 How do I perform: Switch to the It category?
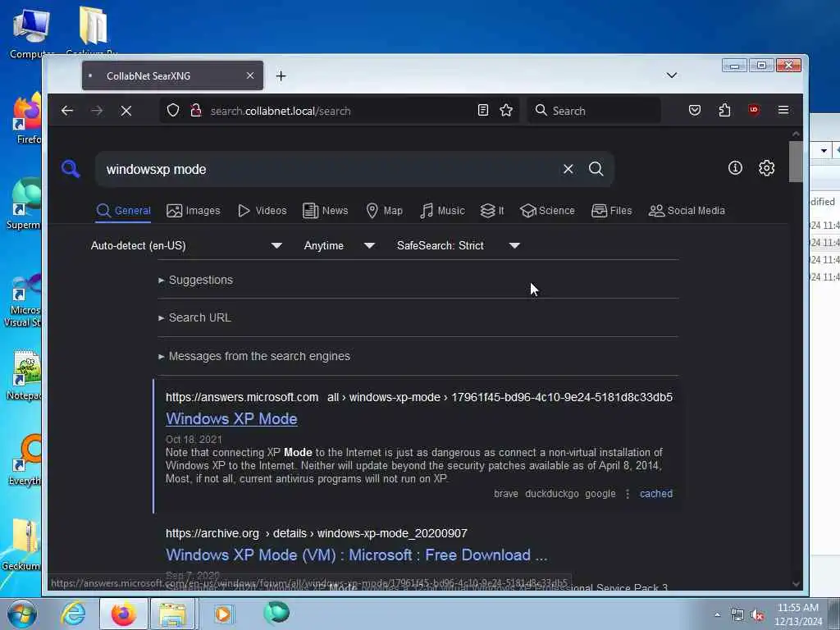pos(492,211)
